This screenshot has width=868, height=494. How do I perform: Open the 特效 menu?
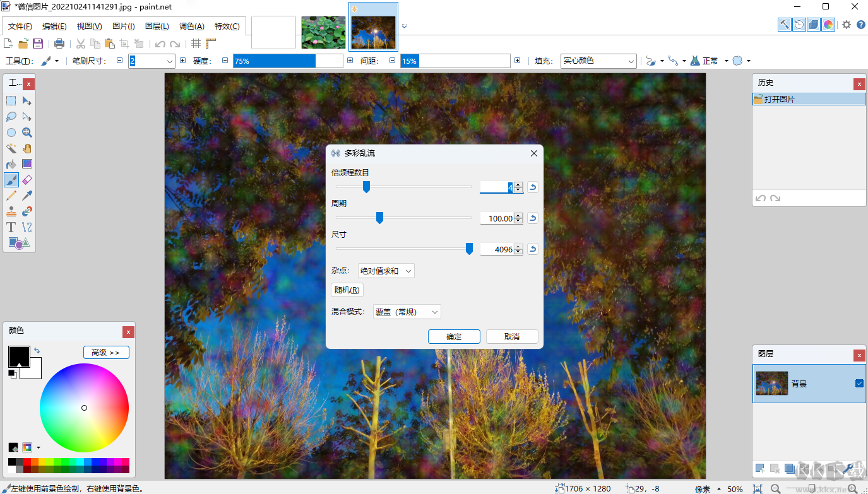coord(227,26)
